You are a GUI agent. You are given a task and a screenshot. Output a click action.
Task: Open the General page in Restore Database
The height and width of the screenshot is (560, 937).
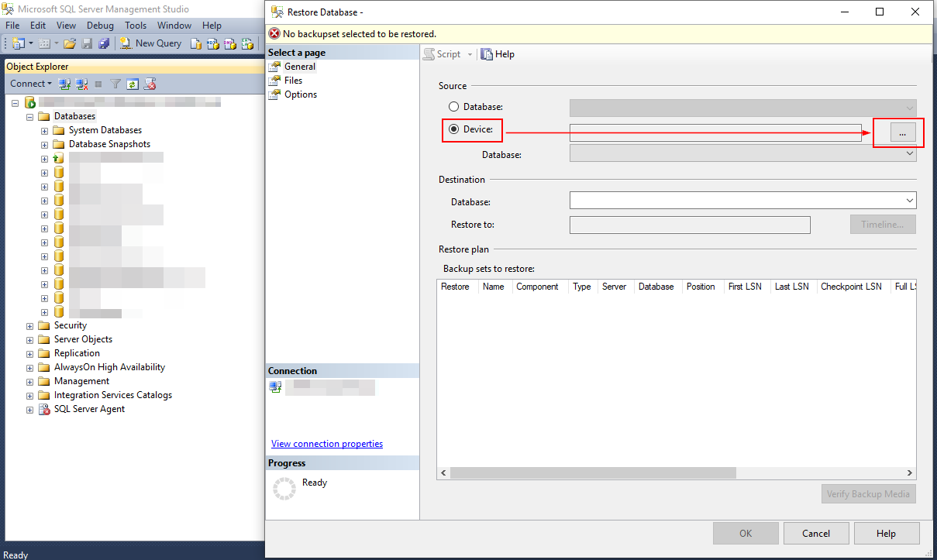299,67
